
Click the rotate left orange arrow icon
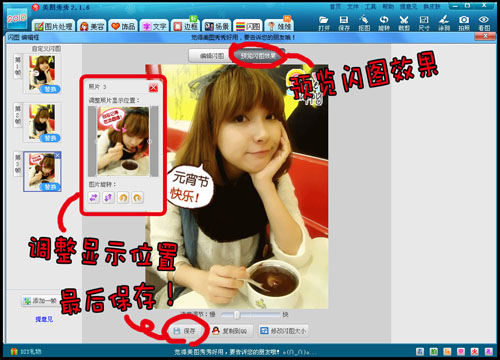[123, 198]
